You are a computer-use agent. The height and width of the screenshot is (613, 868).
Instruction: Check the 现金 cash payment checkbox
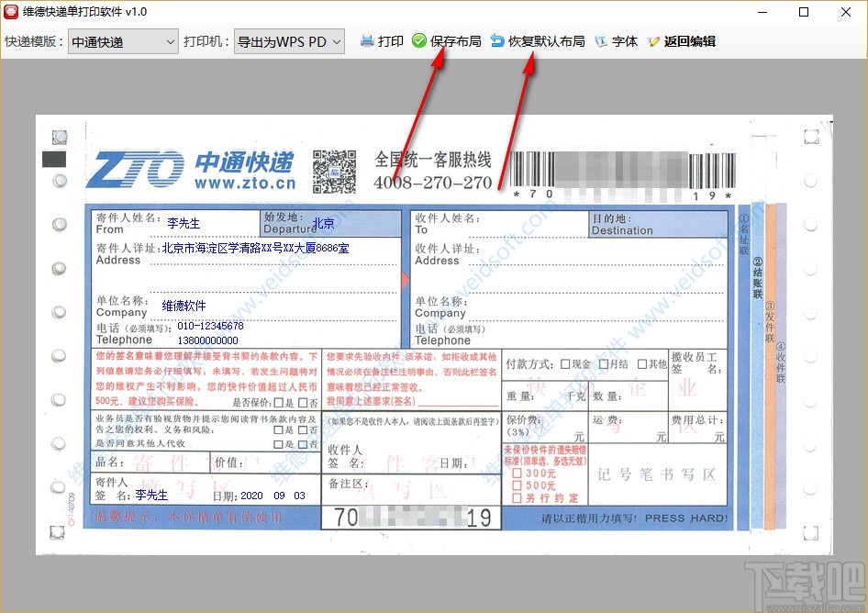click(565, 364)
